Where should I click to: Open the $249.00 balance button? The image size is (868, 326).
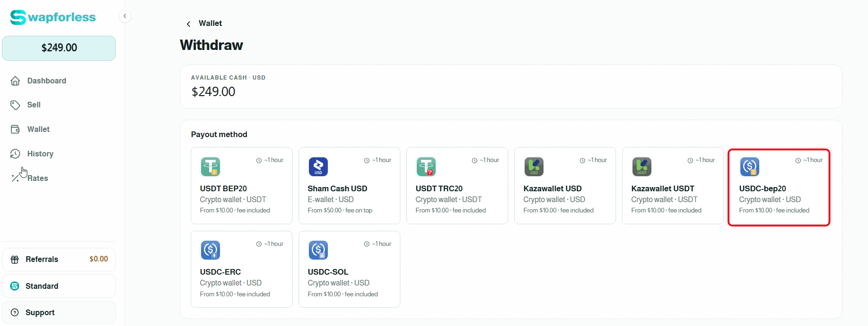tap(59, 48)
